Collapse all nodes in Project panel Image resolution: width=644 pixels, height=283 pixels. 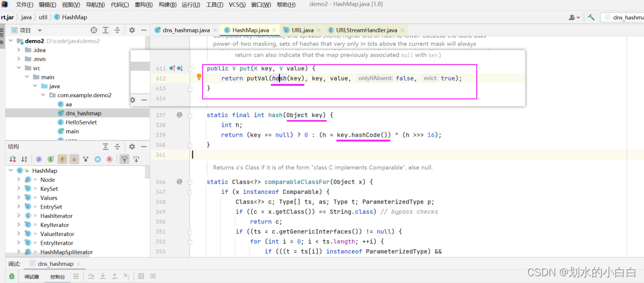[x=117, y=30]
